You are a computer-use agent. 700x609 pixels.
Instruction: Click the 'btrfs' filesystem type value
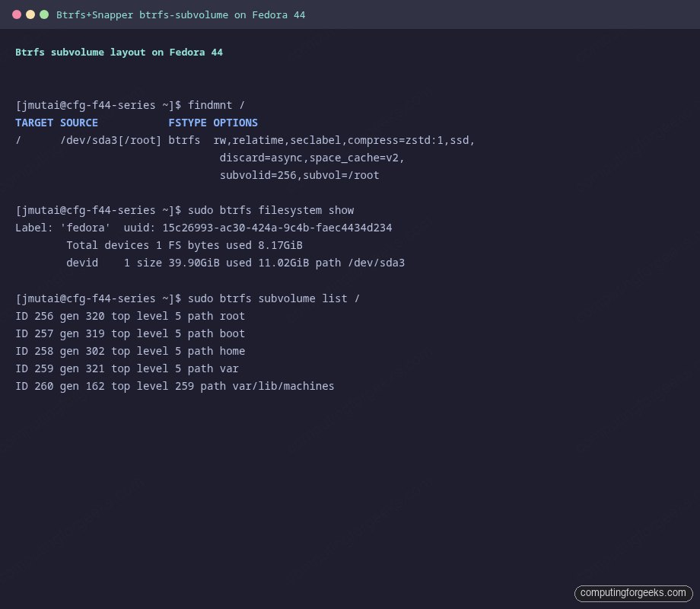(184, 140)
